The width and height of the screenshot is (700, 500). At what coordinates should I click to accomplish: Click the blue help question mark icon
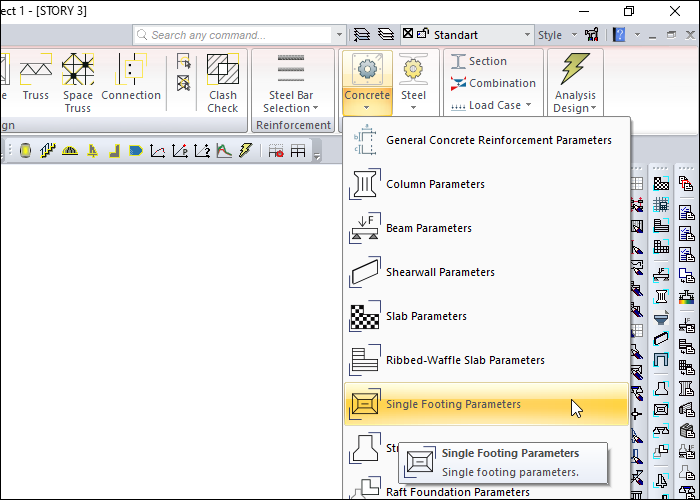click(x=619, y=34)
